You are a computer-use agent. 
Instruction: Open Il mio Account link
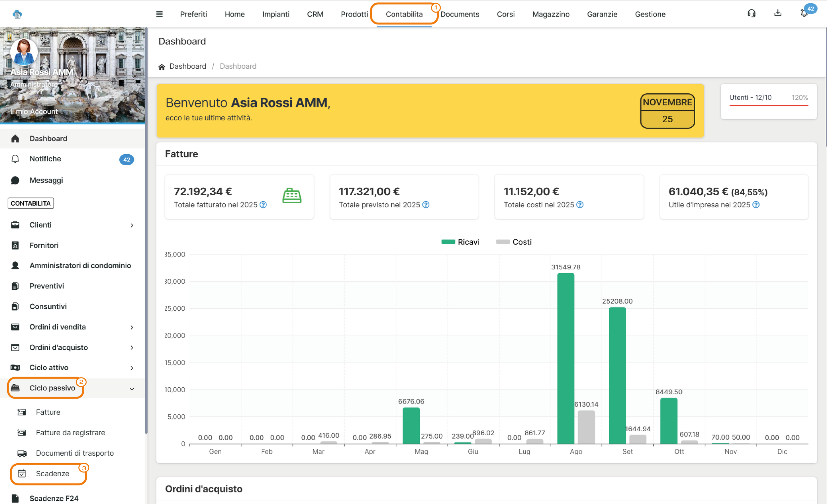34,112
